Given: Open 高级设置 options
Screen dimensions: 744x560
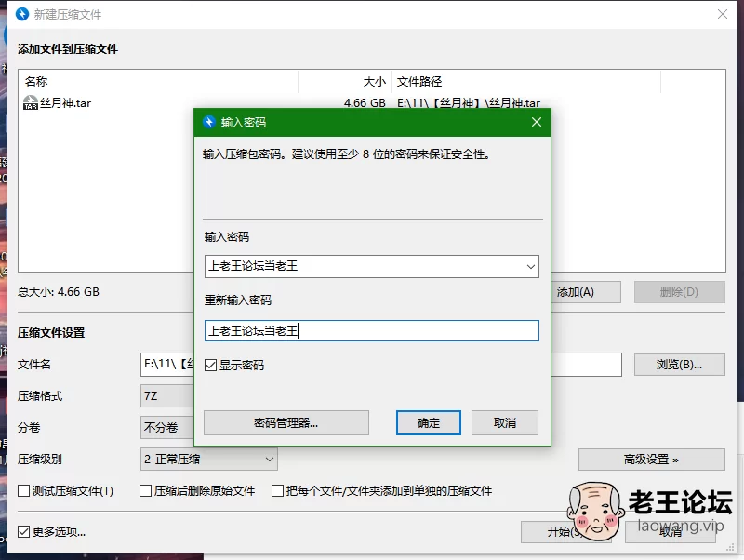Looking at the screenshot, I should coord(651,459).
